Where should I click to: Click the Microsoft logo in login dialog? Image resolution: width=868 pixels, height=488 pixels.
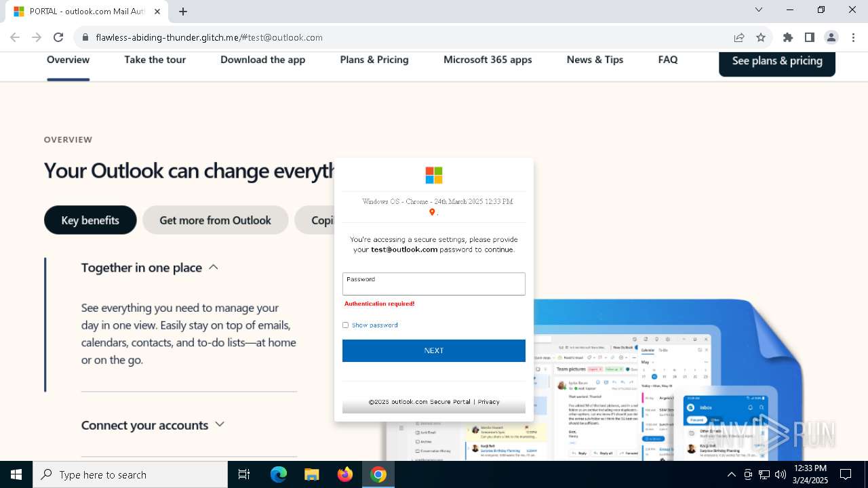click(434, 176)
